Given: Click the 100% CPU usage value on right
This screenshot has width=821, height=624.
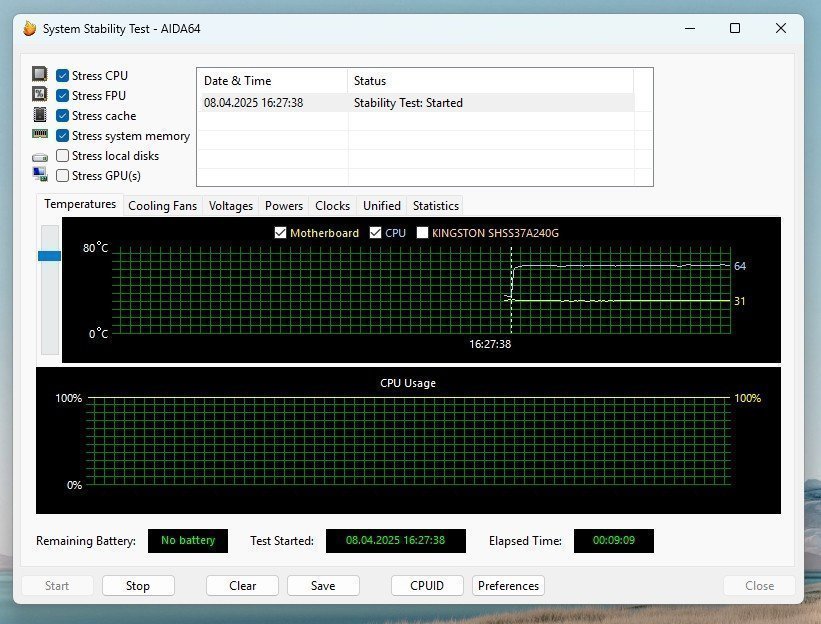Looking at the screenshot, I should click(748, 398).
